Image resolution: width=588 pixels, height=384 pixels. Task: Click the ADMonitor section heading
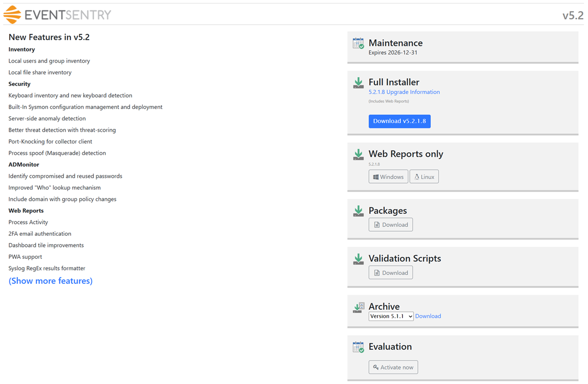pos(24,164)
